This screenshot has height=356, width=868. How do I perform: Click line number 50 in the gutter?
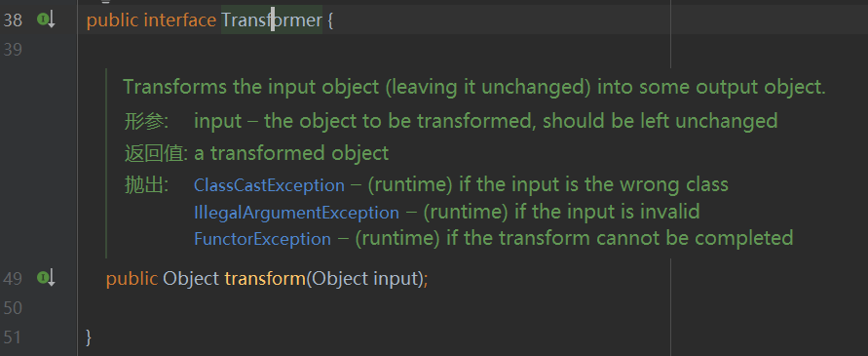[13, 308]
